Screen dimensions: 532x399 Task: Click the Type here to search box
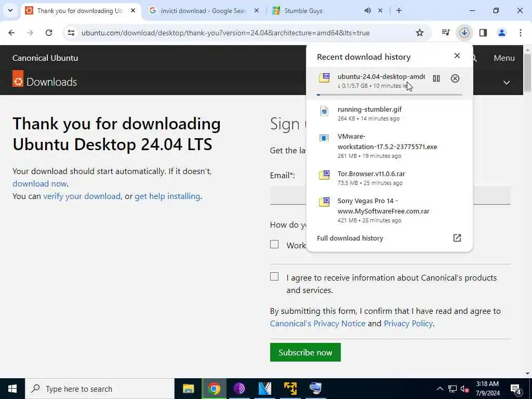(100, 389)
